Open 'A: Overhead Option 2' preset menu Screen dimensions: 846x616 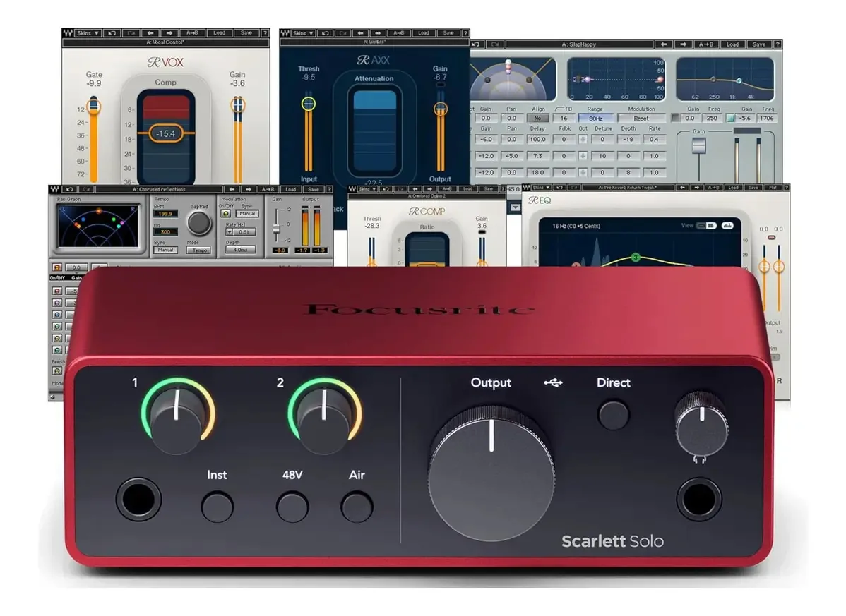coord(427,196)
